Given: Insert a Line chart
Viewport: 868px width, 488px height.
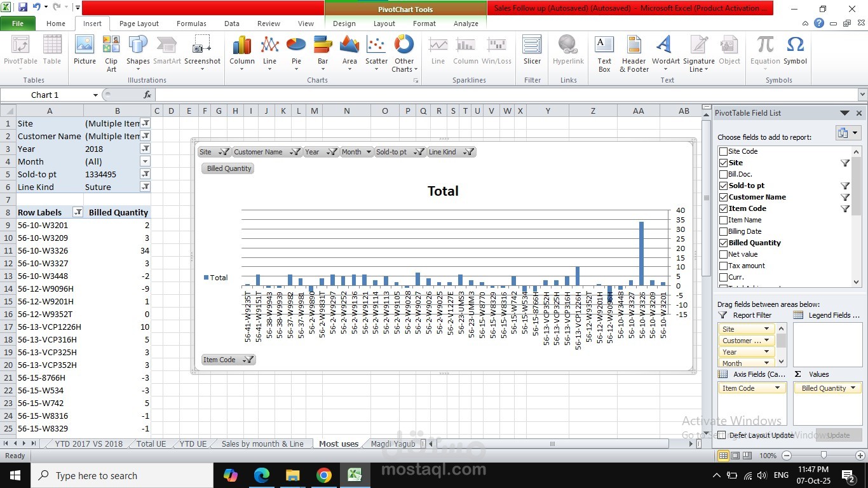Looking at the screenshot, I should [x=270, y=54].
